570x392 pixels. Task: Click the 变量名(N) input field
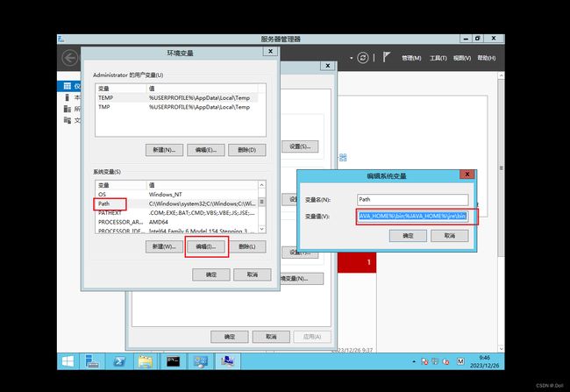pos(413,200)
